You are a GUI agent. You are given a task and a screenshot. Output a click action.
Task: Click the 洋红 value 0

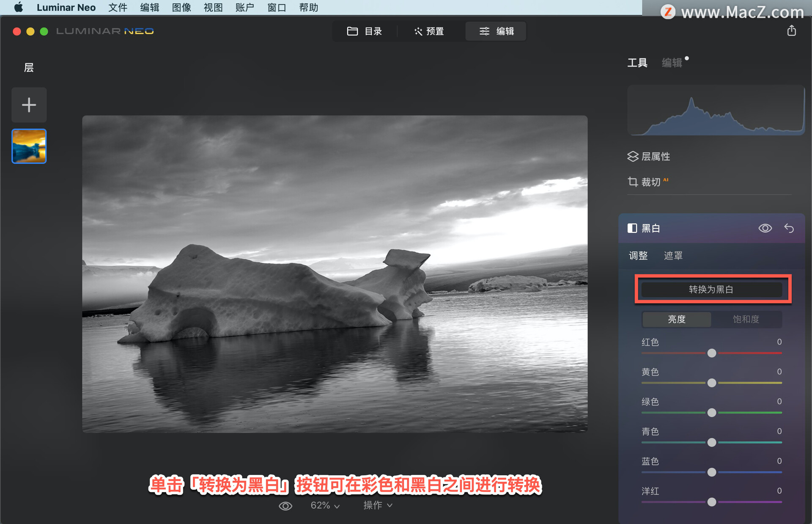779,491
